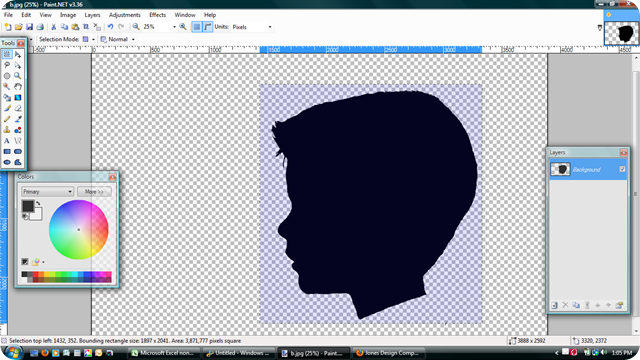Open layer properties in Layers window

619,305
